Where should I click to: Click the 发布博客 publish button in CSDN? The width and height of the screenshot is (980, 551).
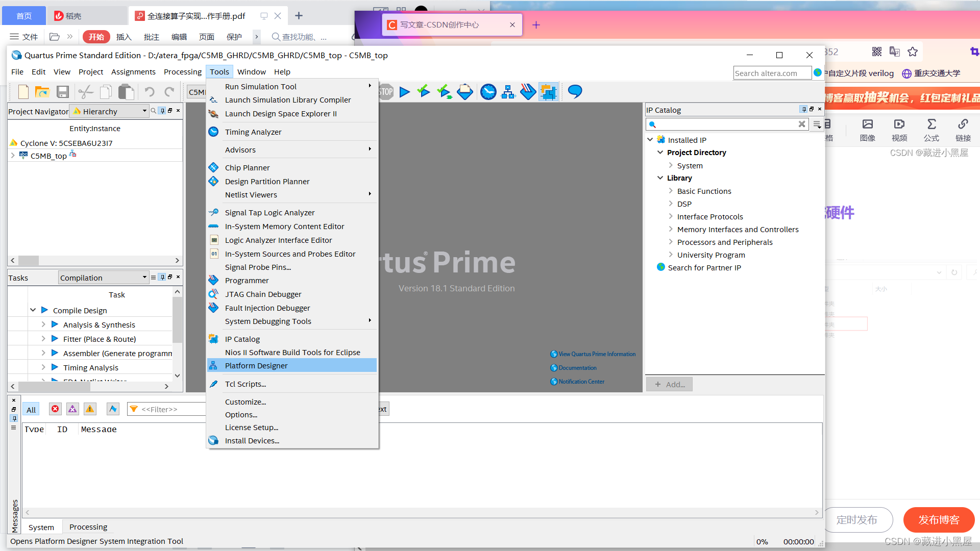pos(939,519)
